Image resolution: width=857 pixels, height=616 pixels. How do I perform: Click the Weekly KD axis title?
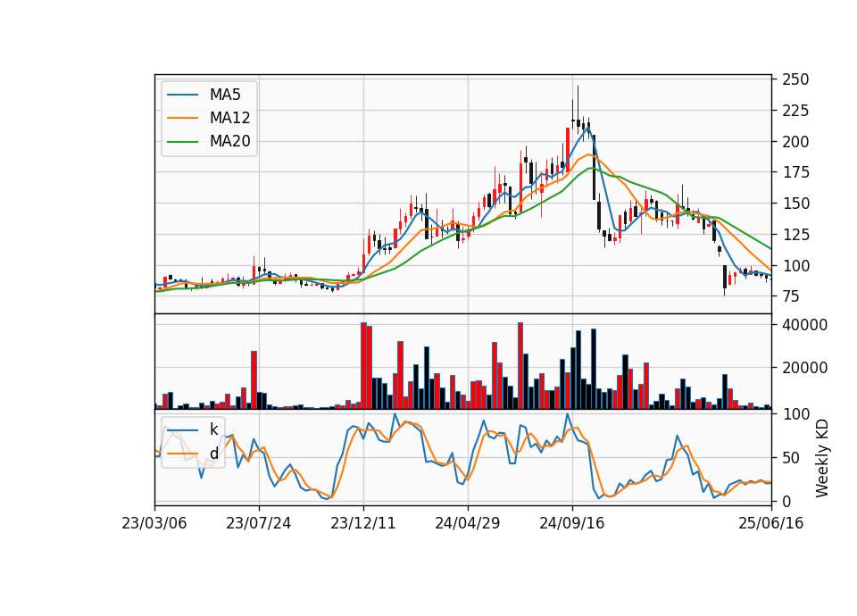click(x=822, y=459)
